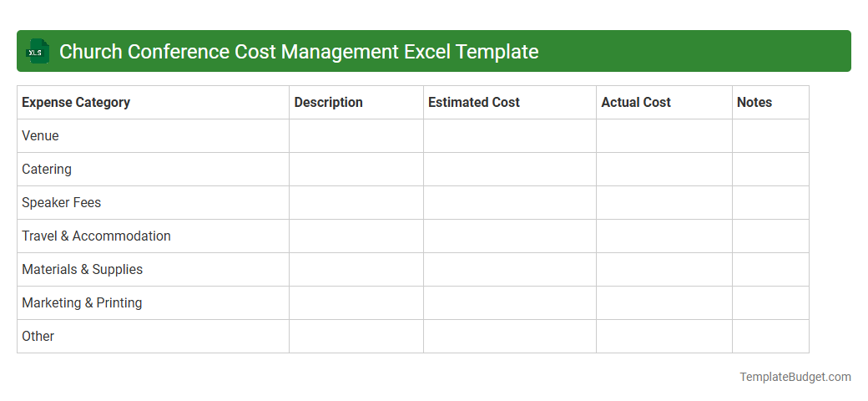This screenshot has width=868, height=401.
Task: Select the Estimated Cost column header
Action: pos(510,103)
